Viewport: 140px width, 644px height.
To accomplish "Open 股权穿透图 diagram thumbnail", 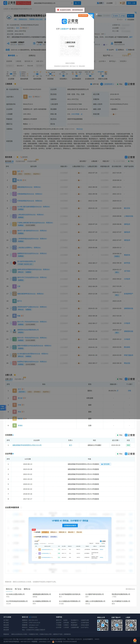I will [x=37, y=75].
